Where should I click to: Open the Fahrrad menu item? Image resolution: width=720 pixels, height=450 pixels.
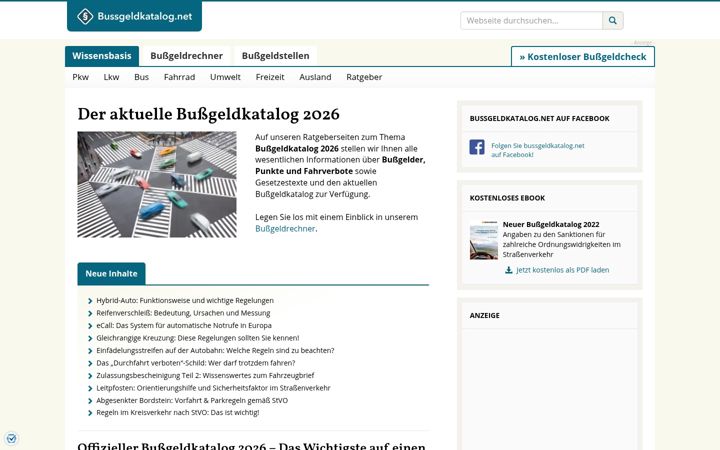pos(180,77)
